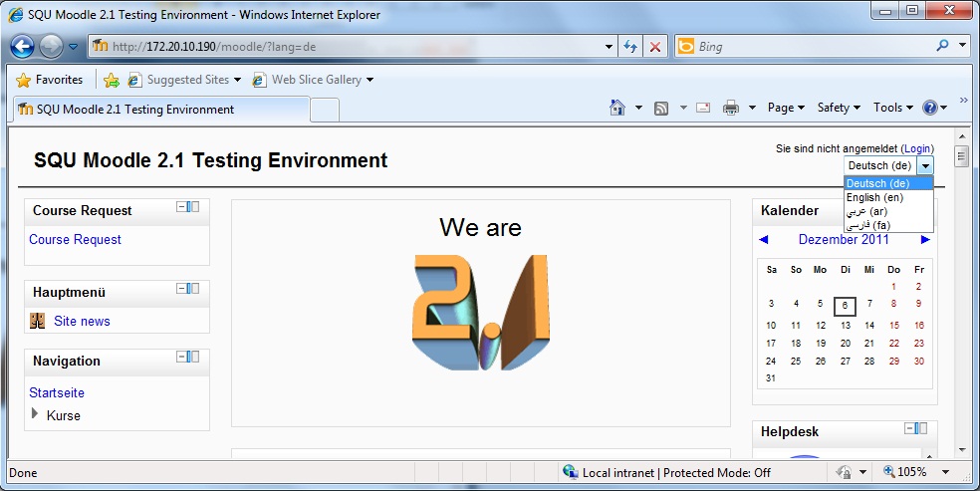Go to next month in Kalender
This screenshot has width=980, height=491.
(925, 240)
